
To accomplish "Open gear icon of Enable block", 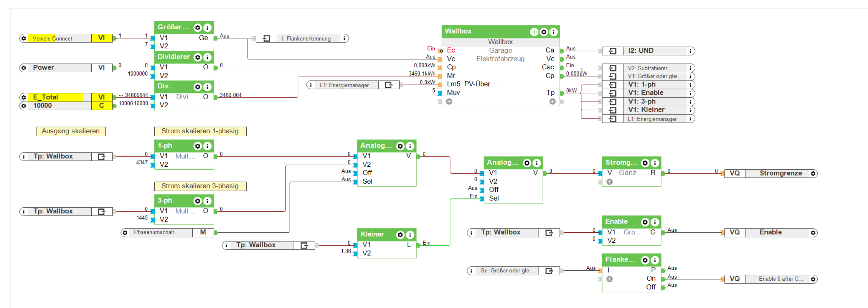I will pyautogui.click(x=645, y=222).
